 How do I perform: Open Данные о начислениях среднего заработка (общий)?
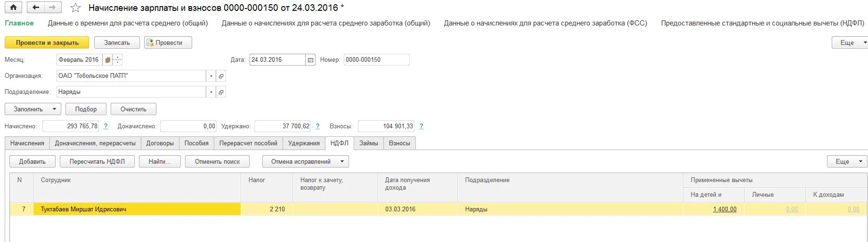326,23
